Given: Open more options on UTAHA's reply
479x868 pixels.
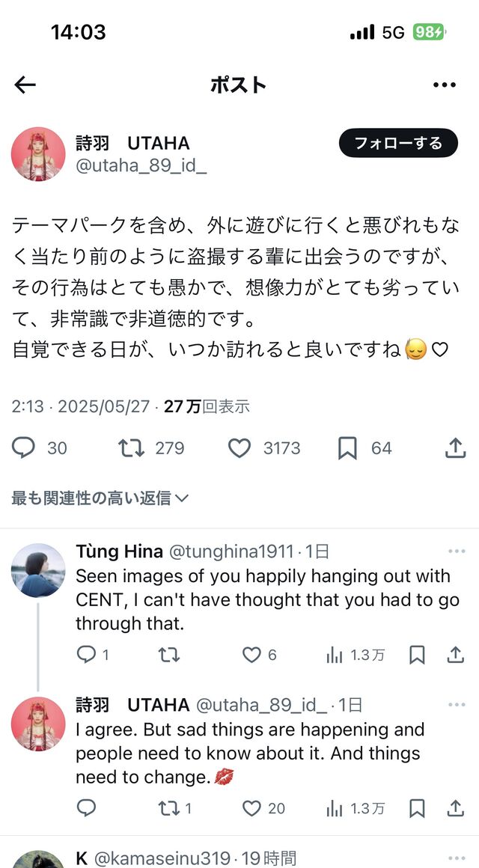Looking at the screenshot, I should 457,705.
